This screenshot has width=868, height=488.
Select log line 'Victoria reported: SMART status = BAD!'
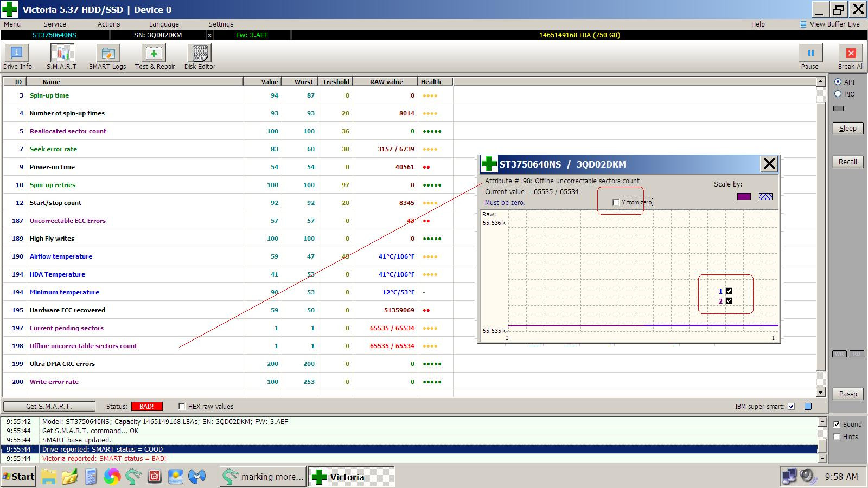409,458
